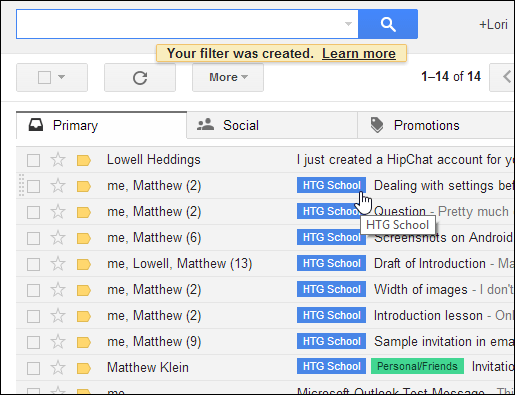The width and height of the screenshot is (515, 395).
Task: Open the Lowell Heddings HipChat email
Action: (405, 160)
